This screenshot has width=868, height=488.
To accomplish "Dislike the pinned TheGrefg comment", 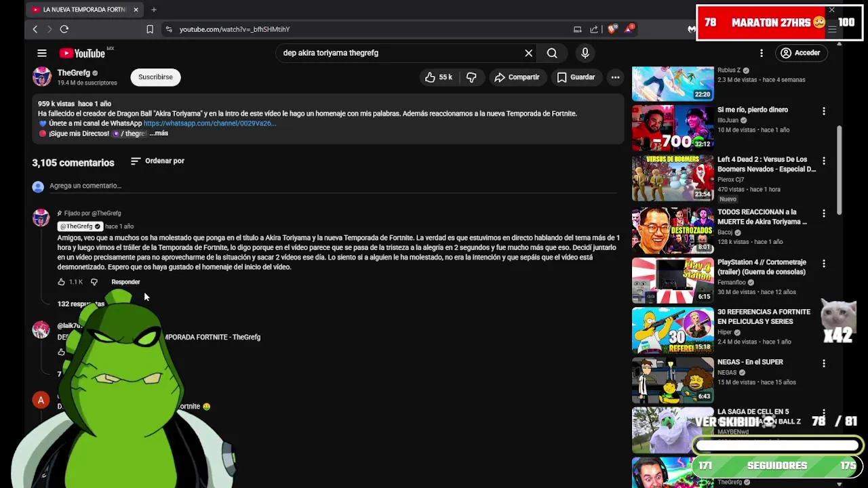I will 94,282.
